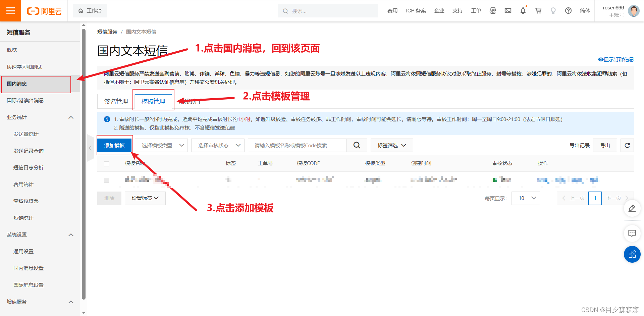644x316 pixels.
Task: Click the template search magnifier button
Action: (357, 145)
